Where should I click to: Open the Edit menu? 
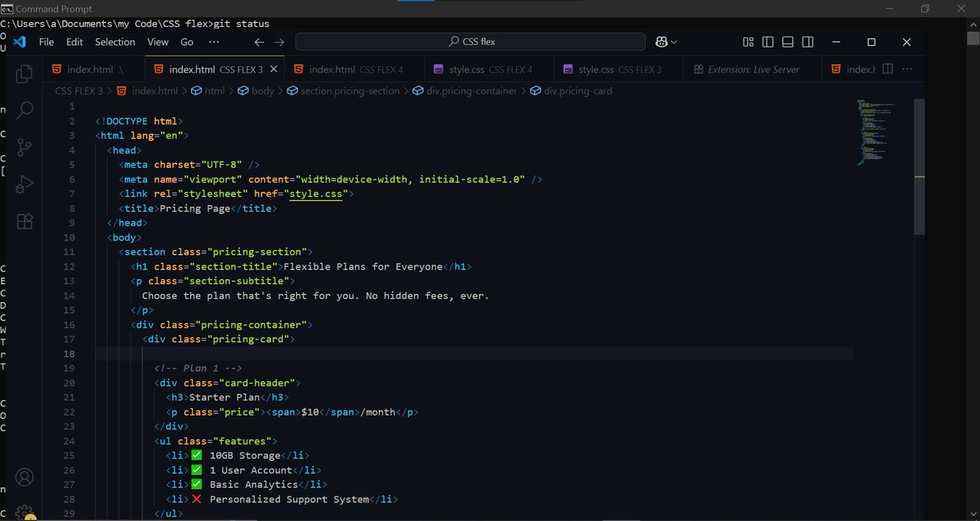74,42
